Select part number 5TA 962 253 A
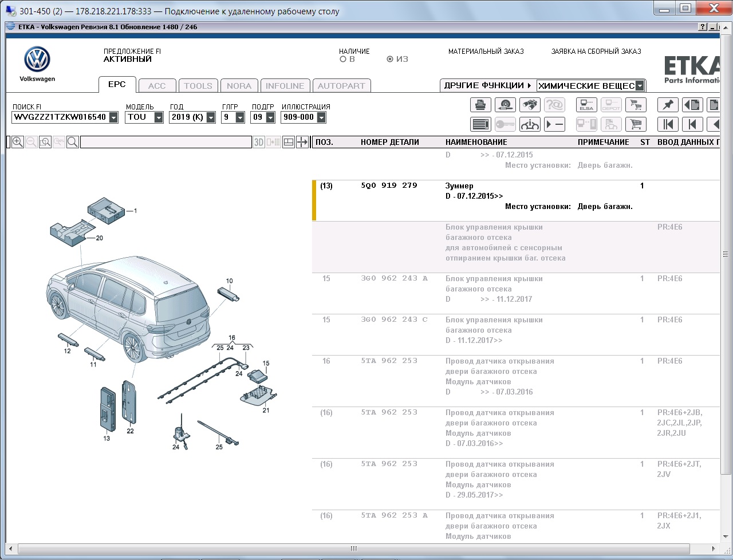Screen dimensions: 733x560 pos(394,515)
